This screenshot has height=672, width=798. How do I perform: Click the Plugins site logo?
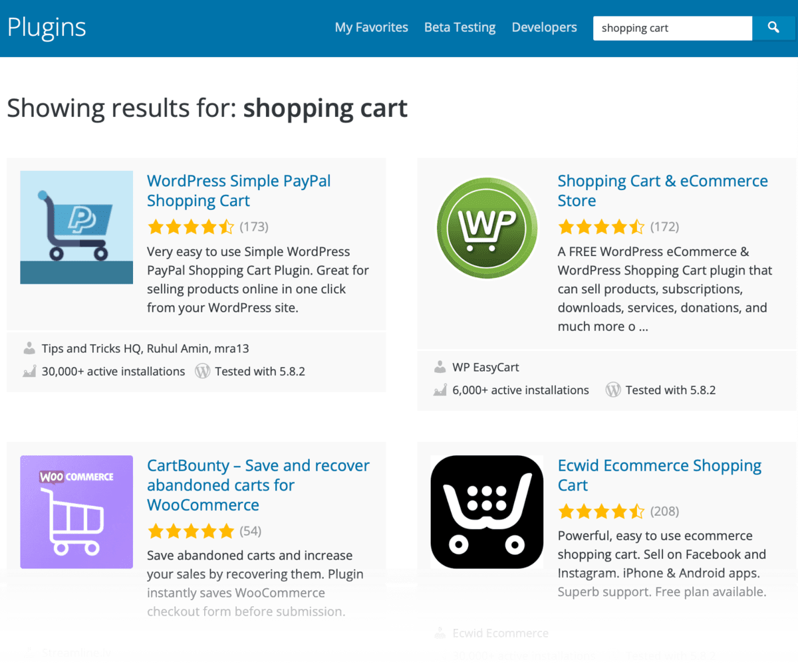(x=46, y=27)
